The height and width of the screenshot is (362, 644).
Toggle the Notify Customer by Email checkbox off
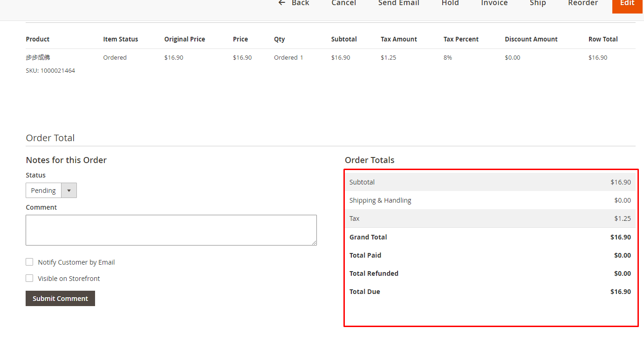(29, 262)
